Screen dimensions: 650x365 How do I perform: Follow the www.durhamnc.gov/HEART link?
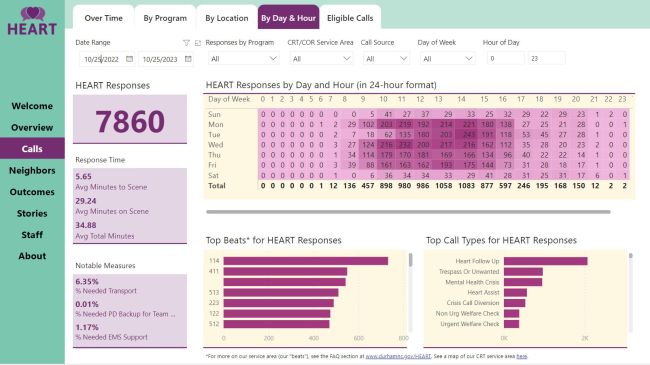click(x=398, y=356)
